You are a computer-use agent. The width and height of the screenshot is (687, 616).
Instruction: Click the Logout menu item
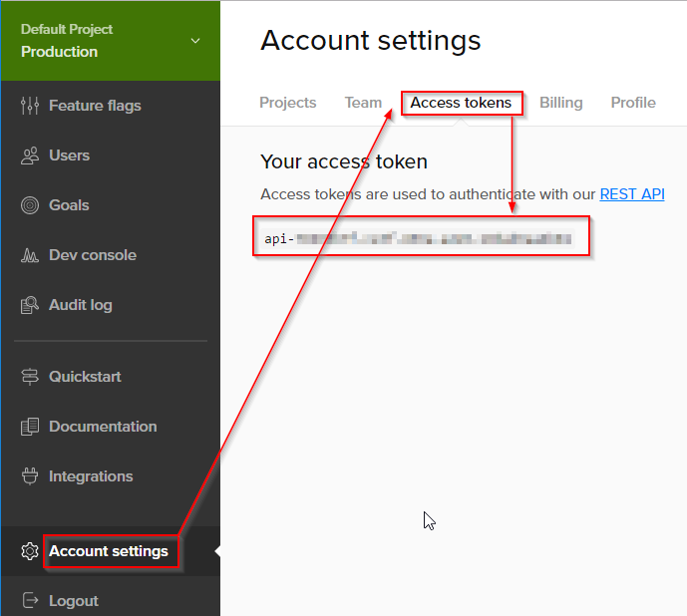coord(74,601)
